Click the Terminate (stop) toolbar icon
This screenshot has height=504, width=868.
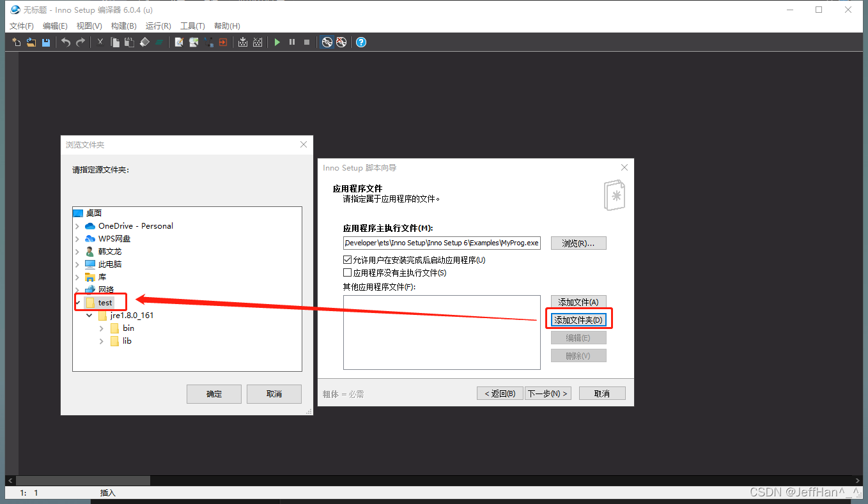(x=307, y=42)
